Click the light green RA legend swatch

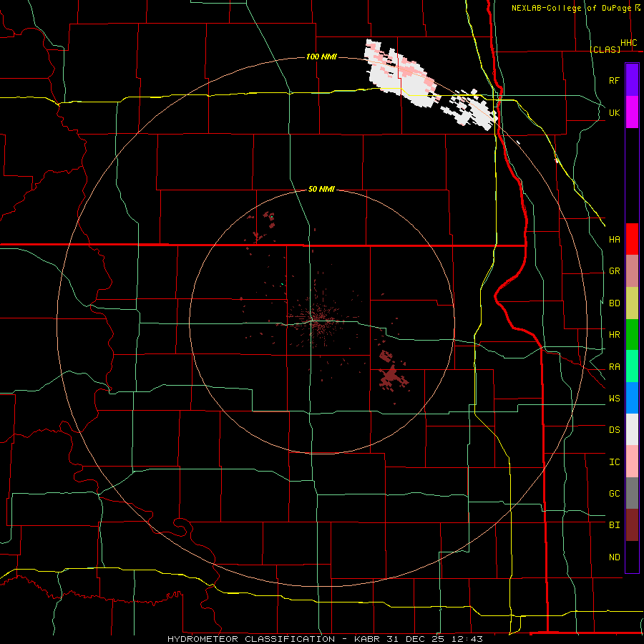(632, 366)
